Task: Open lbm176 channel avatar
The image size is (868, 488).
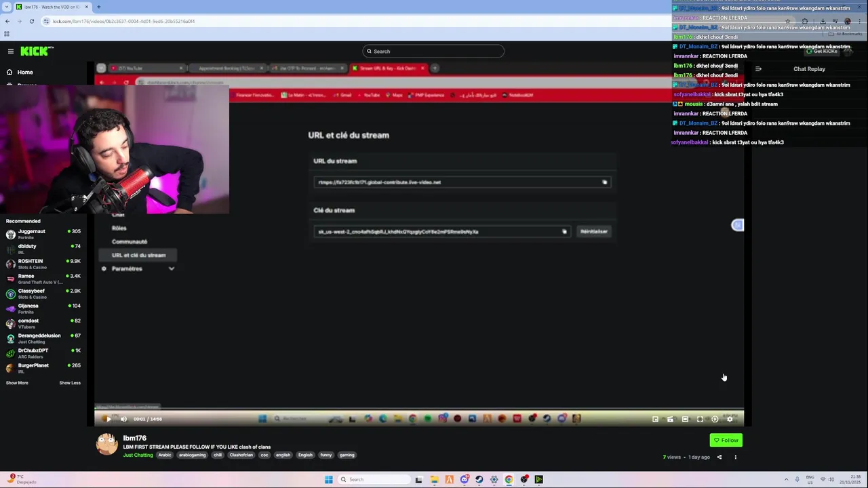Action: 106,444
